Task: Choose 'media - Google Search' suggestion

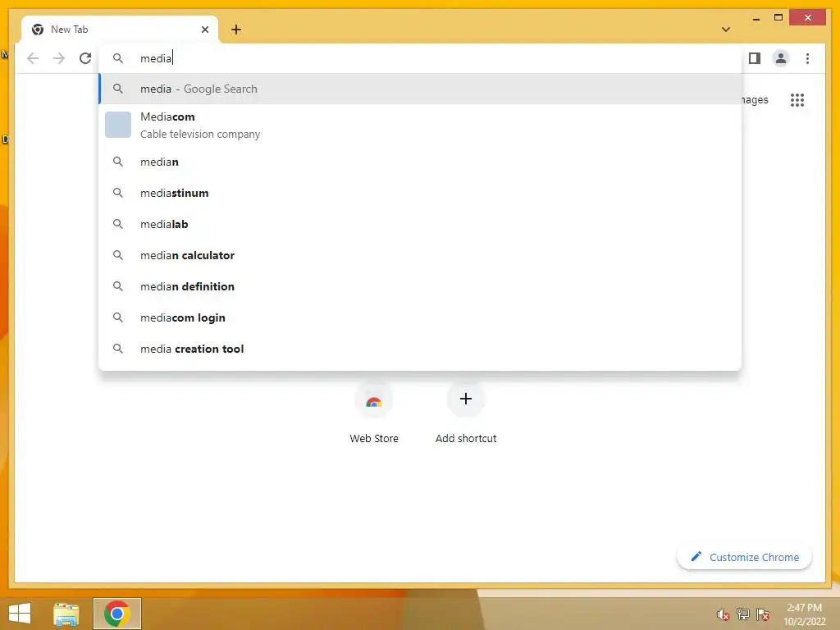Action: (421, 89)
